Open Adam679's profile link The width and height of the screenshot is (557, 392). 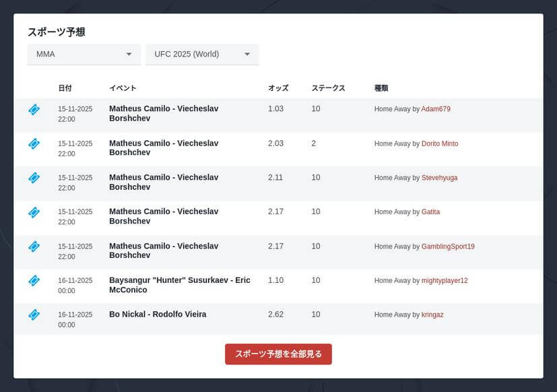435,108
